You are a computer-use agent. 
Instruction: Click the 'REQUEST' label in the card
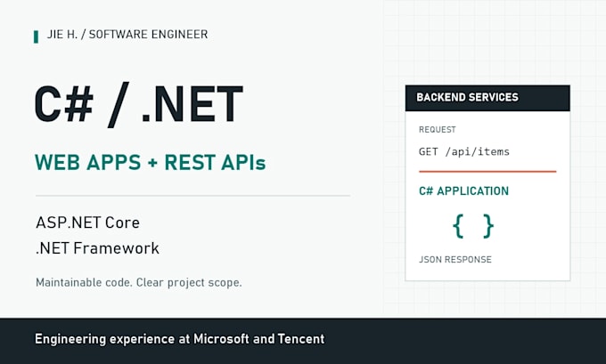click(437, 130)
